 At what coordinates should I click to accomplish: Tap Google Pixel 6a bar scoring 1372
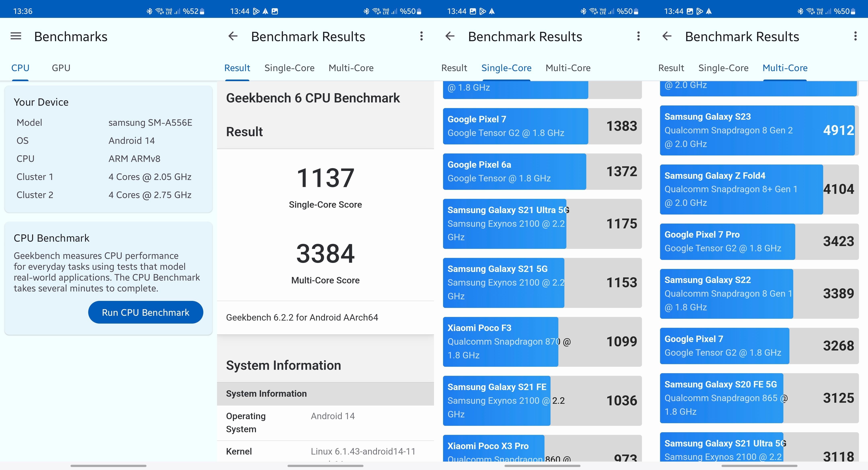(542, 172)
